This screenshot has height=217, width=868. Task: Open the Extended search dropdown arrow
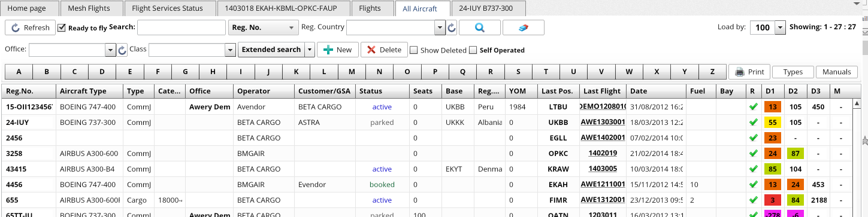(x=309, y=50)
